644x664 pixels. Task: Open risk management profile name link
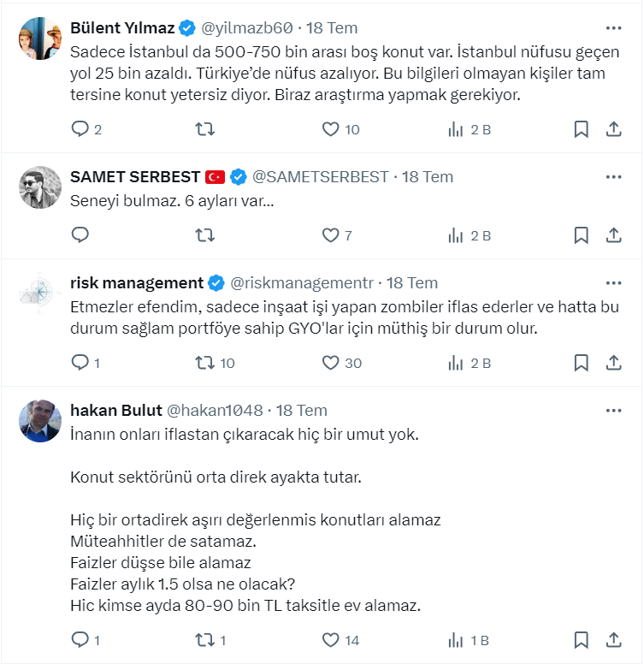click(136, 283)
